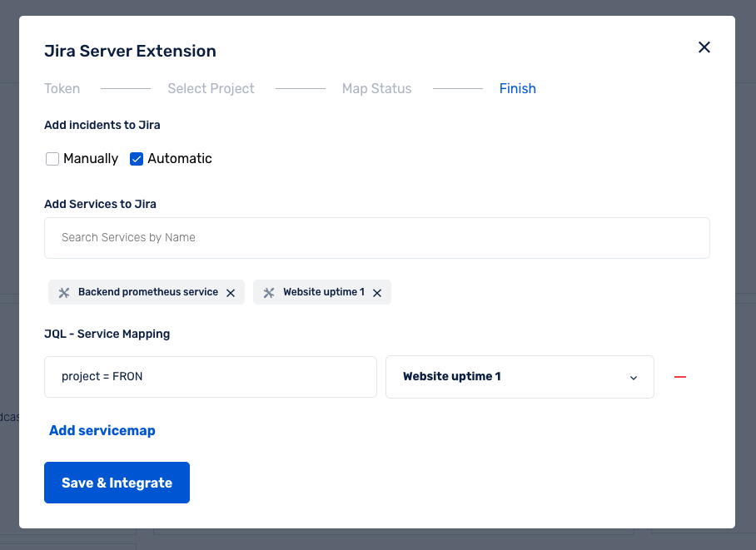
Task: Focus the Search Services by Name field
Action: pos(377,238)
